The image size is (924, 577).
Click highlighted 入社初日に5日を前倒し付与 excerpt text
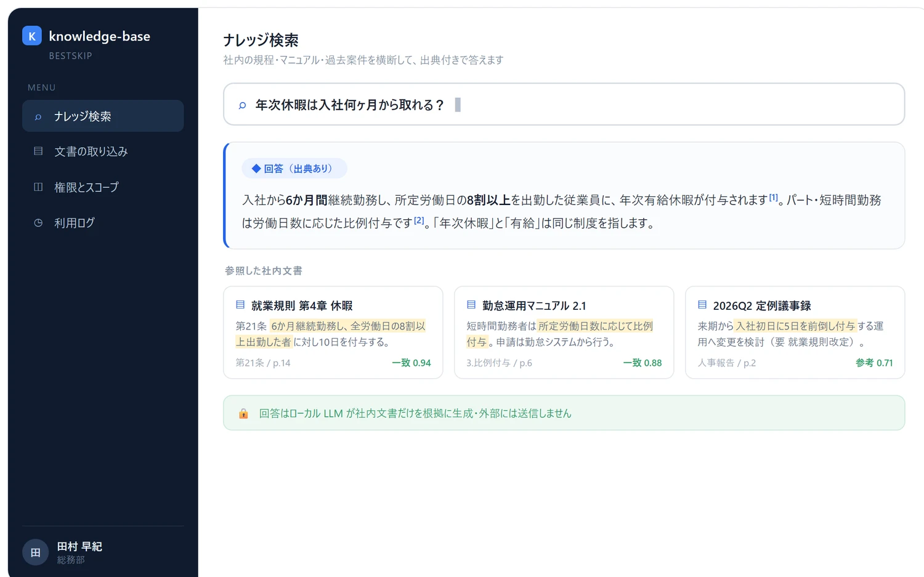coord(795,326)
